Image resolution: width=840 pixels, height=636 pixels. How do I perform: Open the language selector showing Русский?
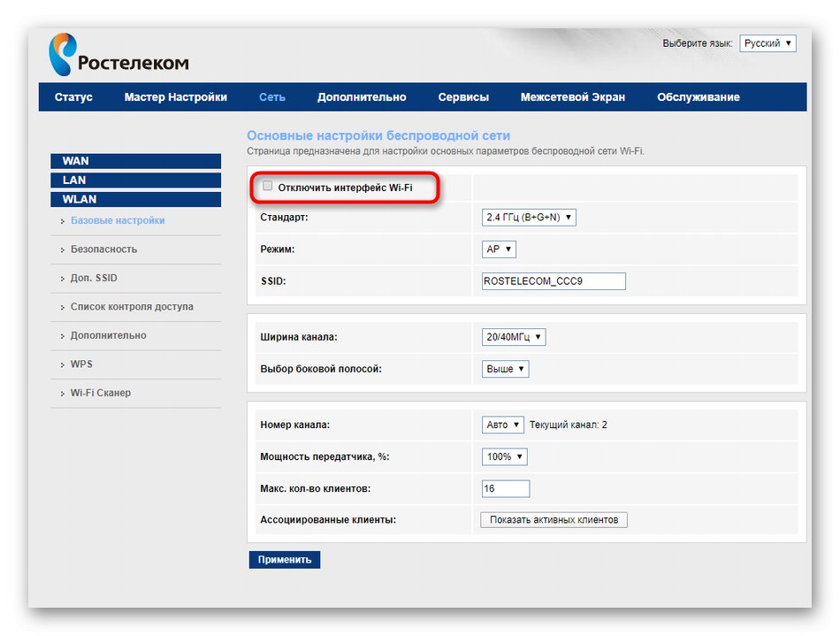(x=767, y=43)
